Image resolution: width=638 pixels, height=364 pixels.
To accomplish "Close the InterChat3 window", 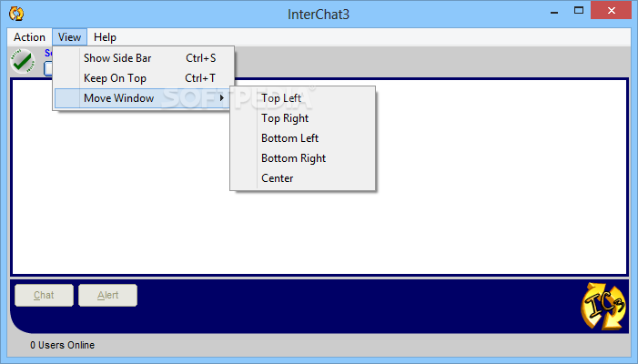I will coord(612,11).
